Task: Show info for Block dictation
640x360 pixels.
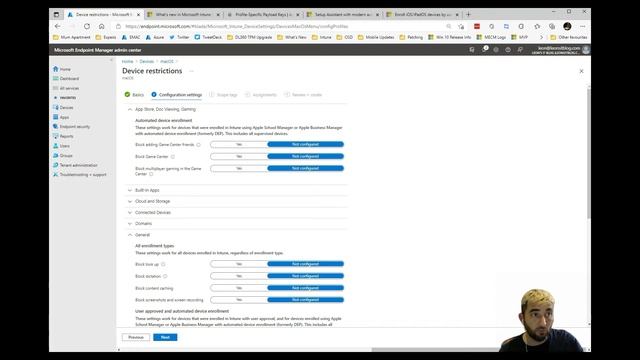Action: tap(165, 276)
